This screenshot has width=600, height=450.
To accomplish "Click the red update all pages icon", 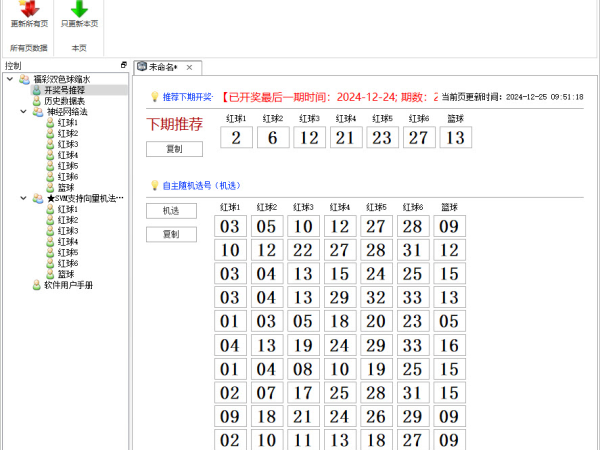I will tap(29, 8).
